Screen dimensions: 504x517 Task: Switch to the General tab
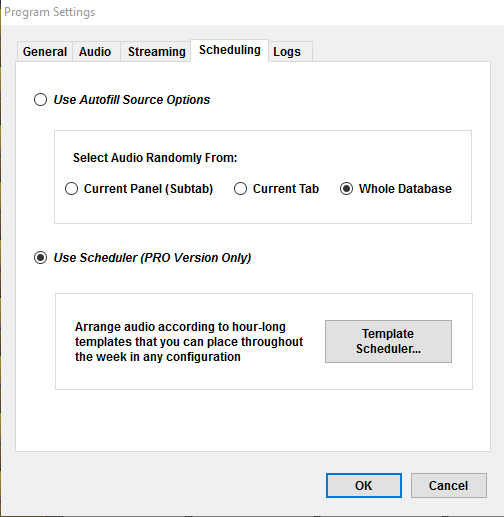coord(45,52)
